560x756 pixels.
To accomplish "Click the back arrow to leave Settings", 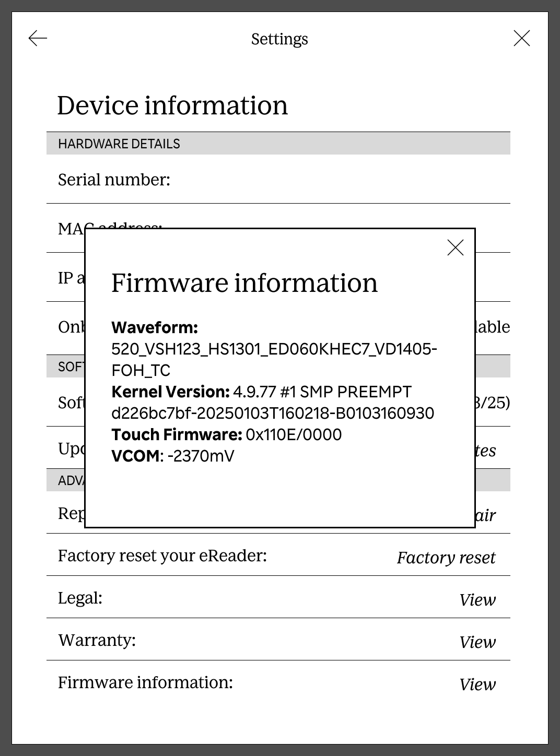I will (38, 38).
